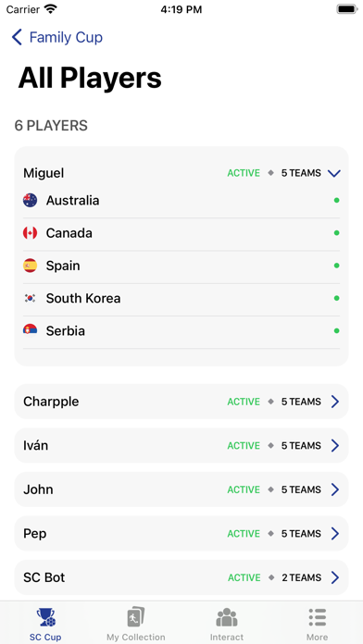The height and width of the screenshot is (644, 363).
Task: Go back to Family Cup
Action: click(57, 37)
